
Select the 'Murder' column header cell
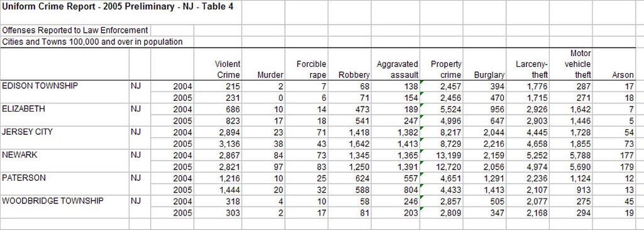[x=270, y=75]
